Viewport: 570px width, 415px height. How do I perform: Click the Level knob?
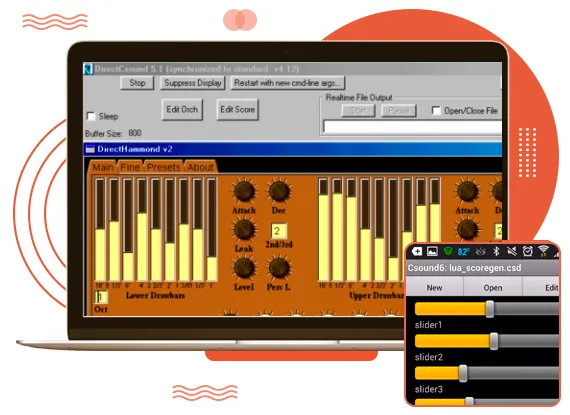[x=244, y=268]
